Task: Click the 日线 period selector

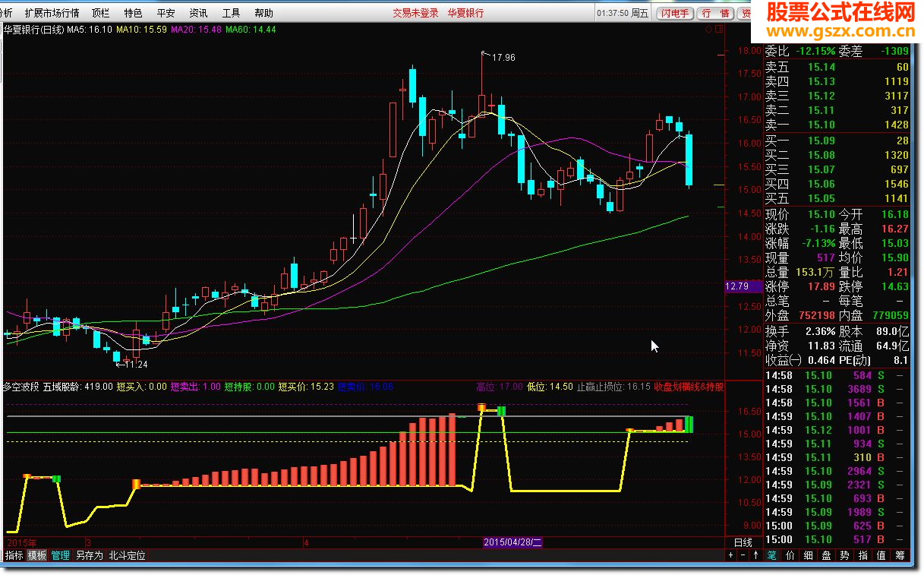Action: [x=743, y=542]
